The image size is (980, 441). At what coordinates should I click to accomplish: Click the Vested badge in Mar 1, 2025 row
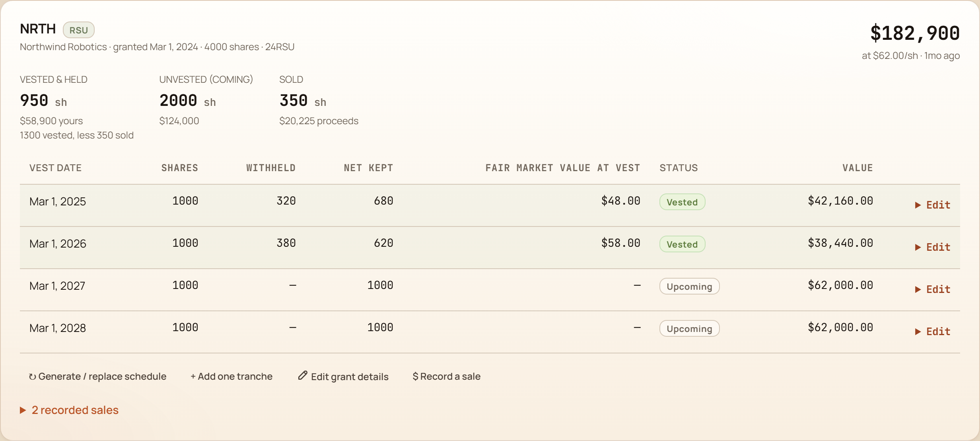click(682, 202)
